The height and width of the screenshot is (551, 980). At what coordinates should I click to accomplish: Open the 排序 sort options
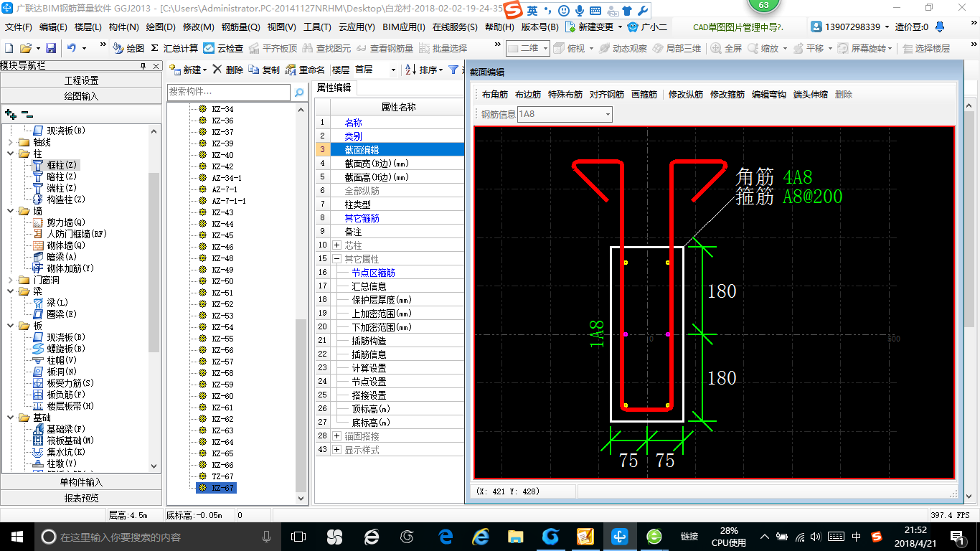[x=424, y=70]
